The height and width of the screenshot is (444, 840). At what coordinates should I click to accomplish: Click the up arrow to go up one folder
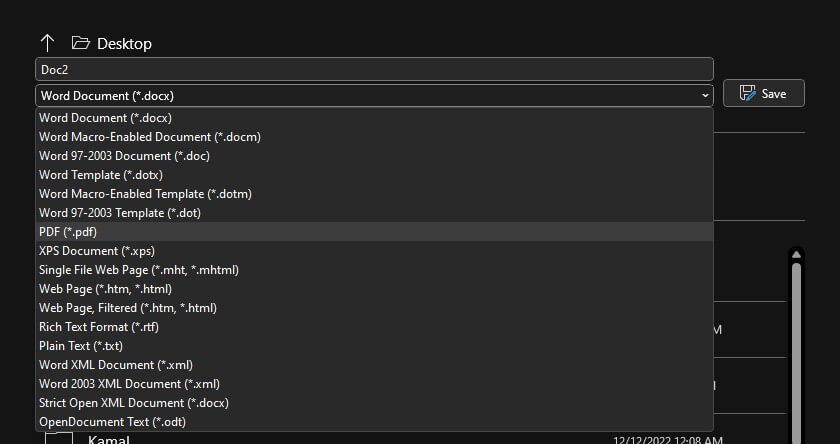click(x=47, y=43)
